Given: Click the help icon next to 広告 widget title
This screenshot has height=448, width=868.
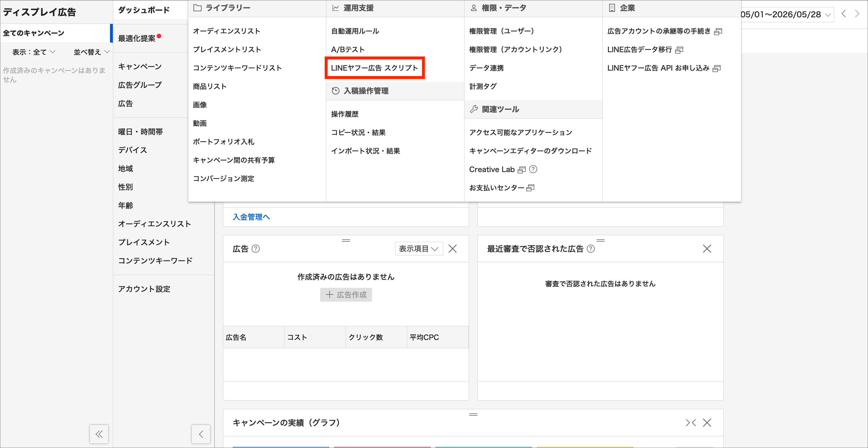Looking at the screenshot, I should [x=256, y=249].
